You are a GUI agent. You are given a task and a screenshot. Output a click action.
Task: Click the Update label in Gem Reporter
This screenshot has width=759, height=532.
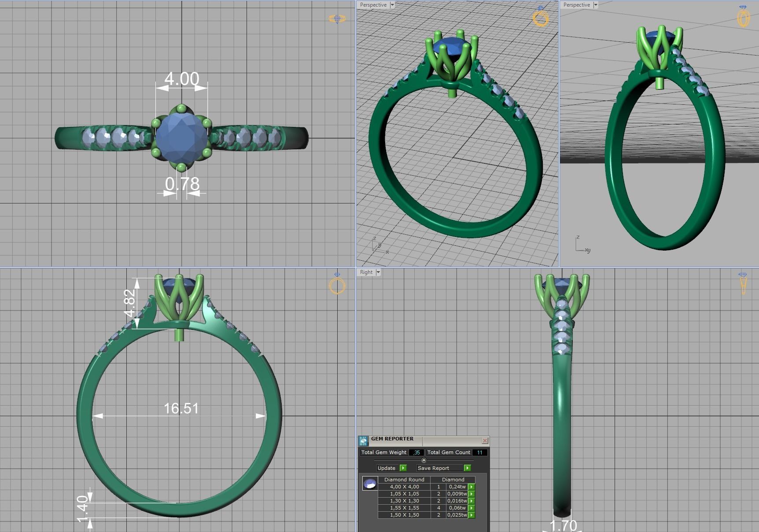tap(387, 468)
